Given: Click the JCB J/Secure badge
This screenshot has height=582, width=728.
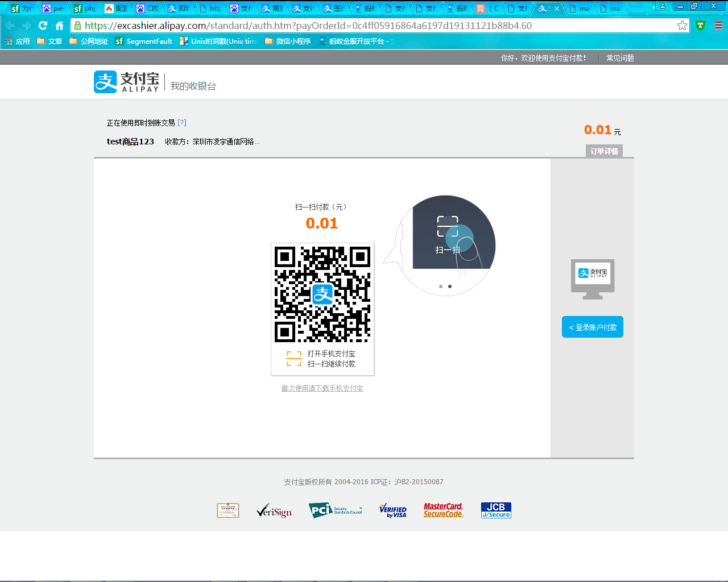Looking at the screenshot, I should click(496, 510).
